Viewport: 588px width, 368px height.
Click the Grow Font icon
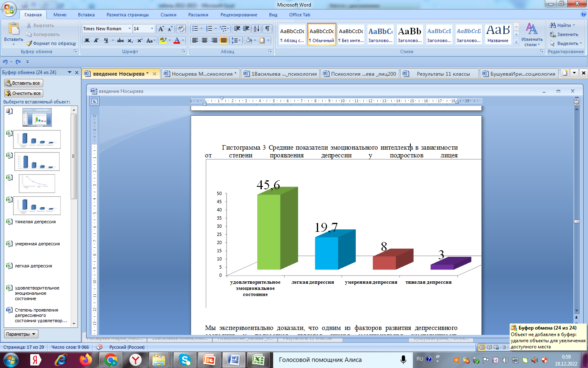click(x=161, y=29)
